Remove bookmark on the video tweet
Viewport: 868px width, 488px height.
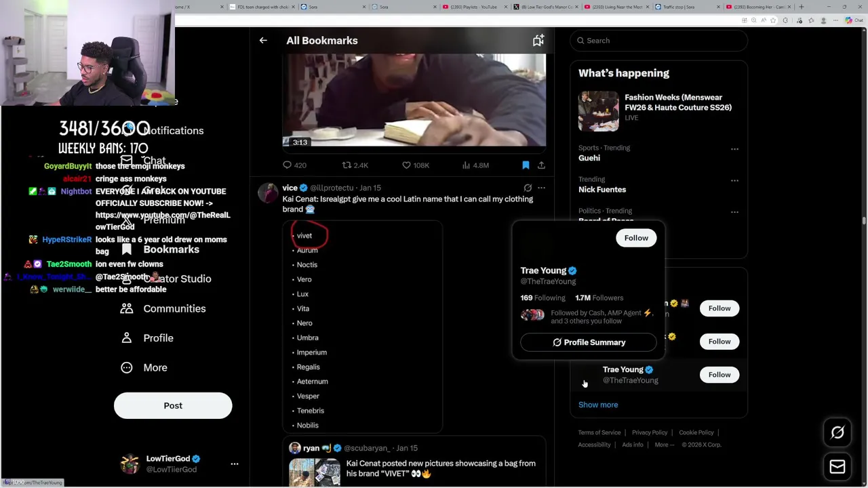[x=526, y=165]
